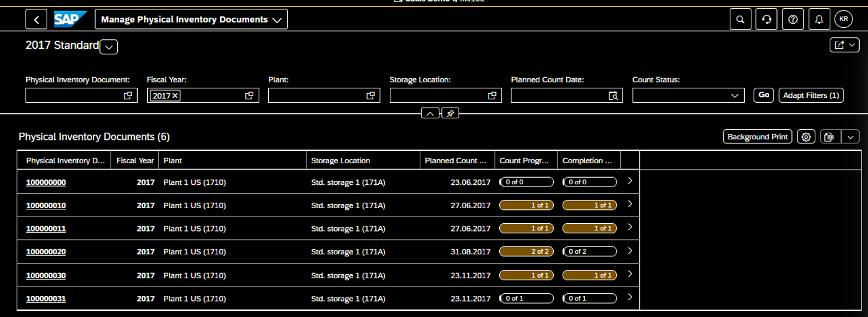This screenshot has width=868, height=317.
Task: Open document link 100000031
Action: point(46,299)
